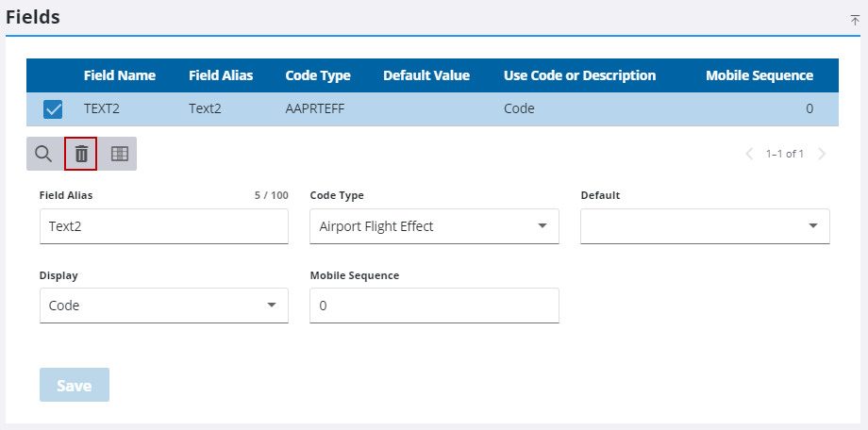Viewport: 868px width, 430px height.
Task: Open the Code Type dropdown
Action: click(434, 226)
